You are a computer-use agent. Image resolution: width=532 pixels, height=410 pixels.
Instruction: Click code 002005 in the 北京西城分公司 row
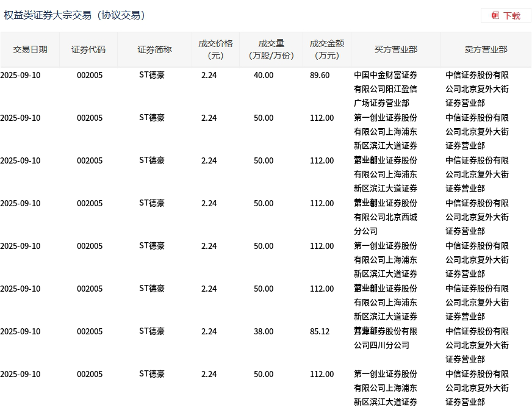coord(90,204)
